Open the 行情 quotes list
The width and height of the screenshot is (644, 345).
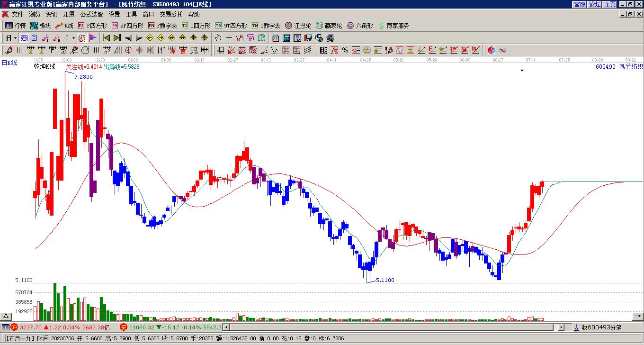click(15, 26)
